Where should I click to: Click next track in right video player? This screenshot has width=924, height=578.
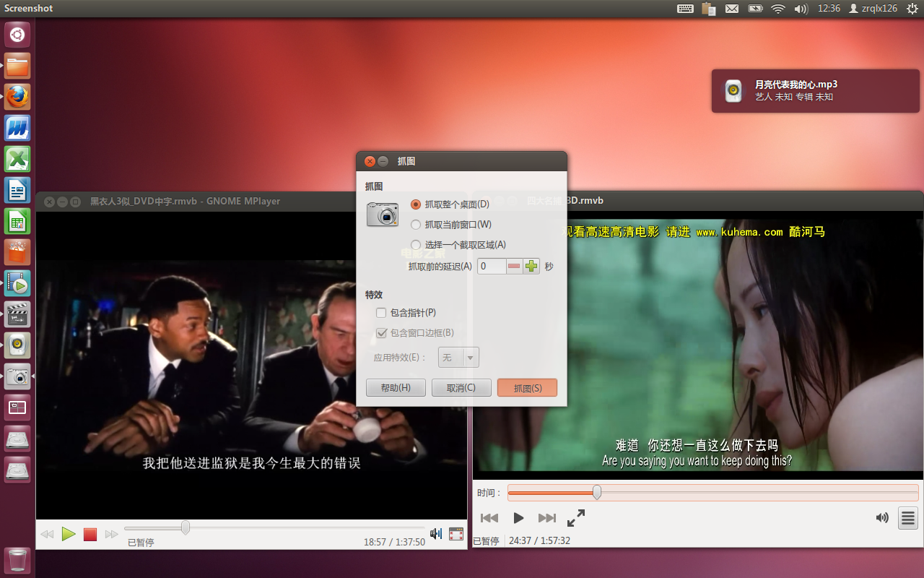click(547, 518)
